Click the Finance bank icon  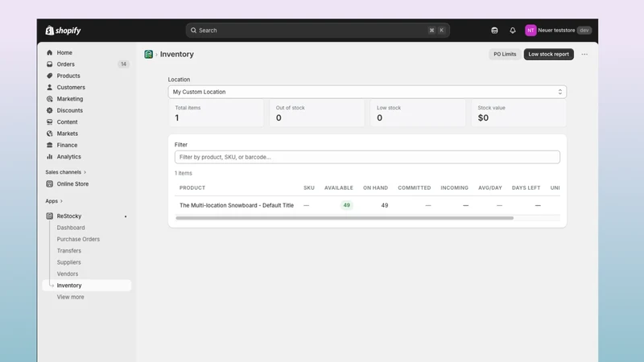click(x=50, y=145)
